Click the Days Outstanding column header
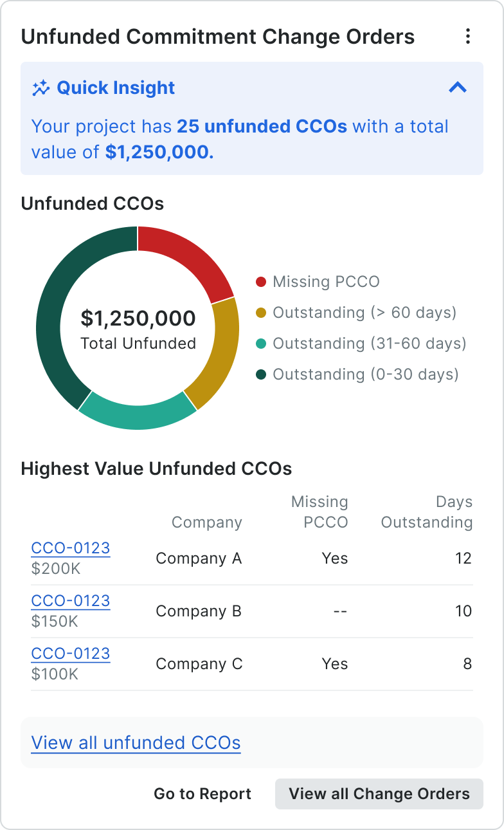Viewport: 504px width, 830px height. point(427,512)
